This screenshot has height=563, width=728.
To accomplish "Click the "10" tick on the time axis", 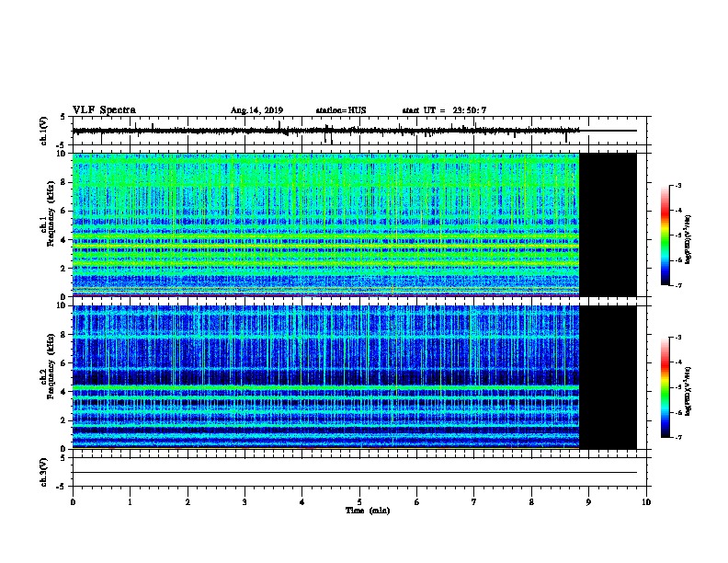I will [646, 502].
